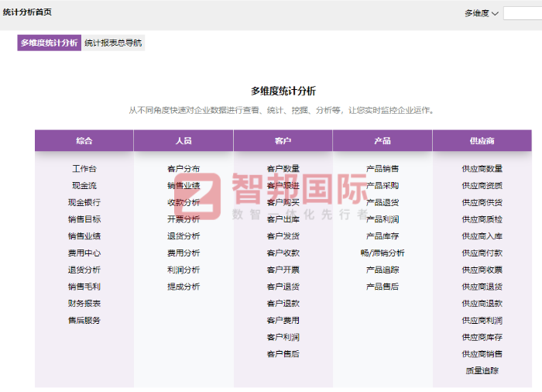
Task: Open the 工作台 link under 综合
Action: 84,169
